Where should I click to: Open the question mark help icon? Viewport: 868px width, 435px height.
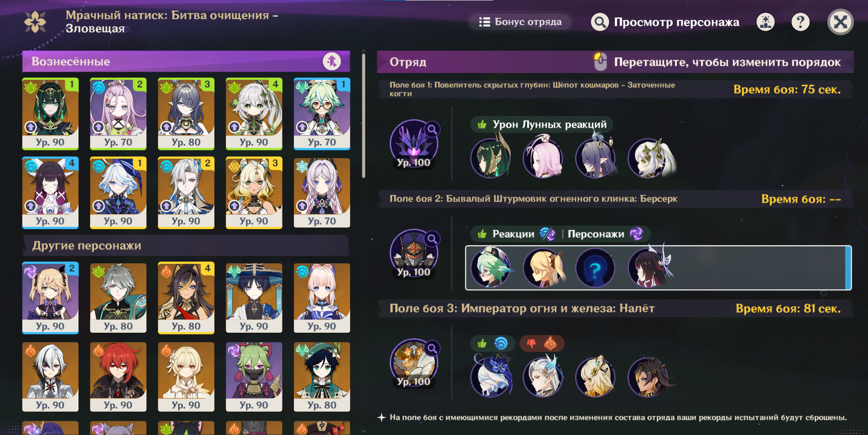click(x=800, y=22)
